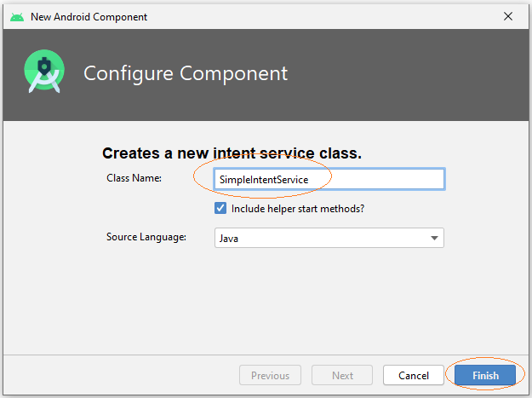Click the SimpleIntentService text in the field
The image size is (532, 398).
tap(264, 179)
